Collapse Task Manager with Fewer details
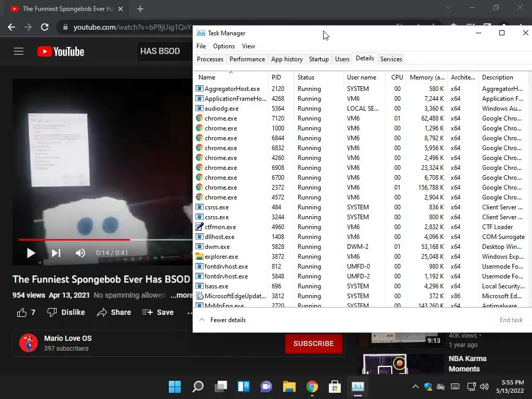This screenshot has width=532, height=399. coord(222,320)
